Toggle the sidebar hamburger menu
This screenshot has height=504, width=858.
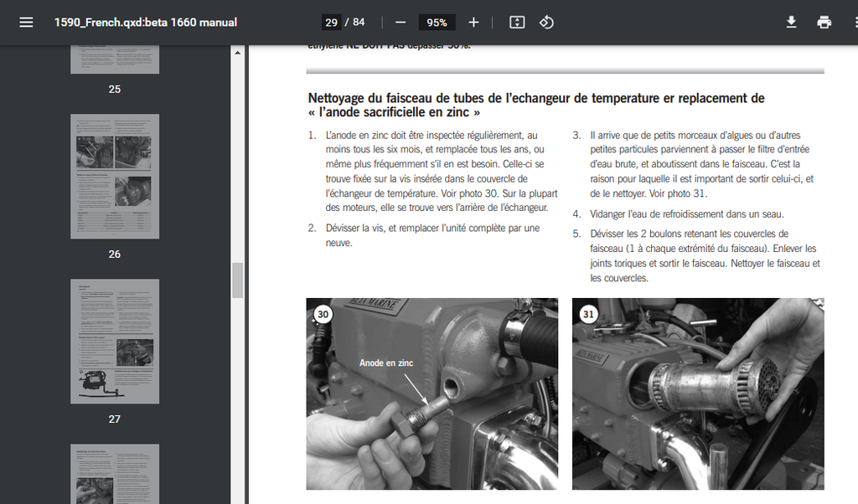pyautogui.click(x=26, y=23)
